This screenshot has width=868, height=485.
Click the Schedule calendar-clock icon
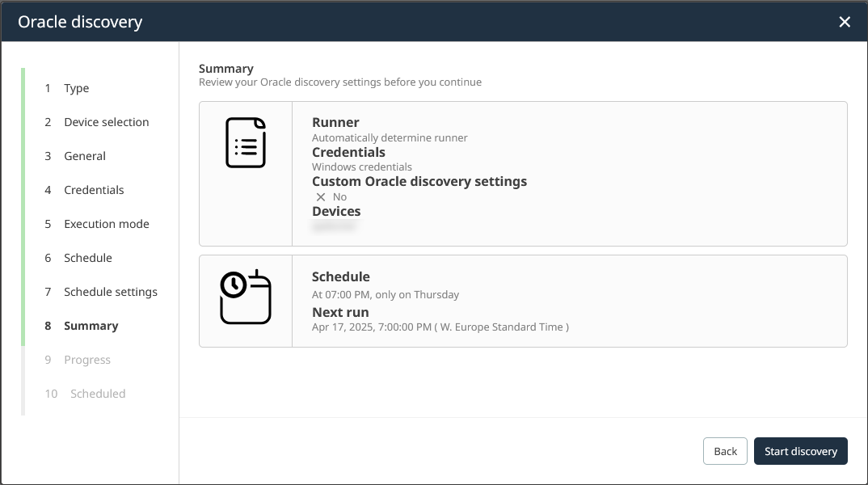[243, 296]
